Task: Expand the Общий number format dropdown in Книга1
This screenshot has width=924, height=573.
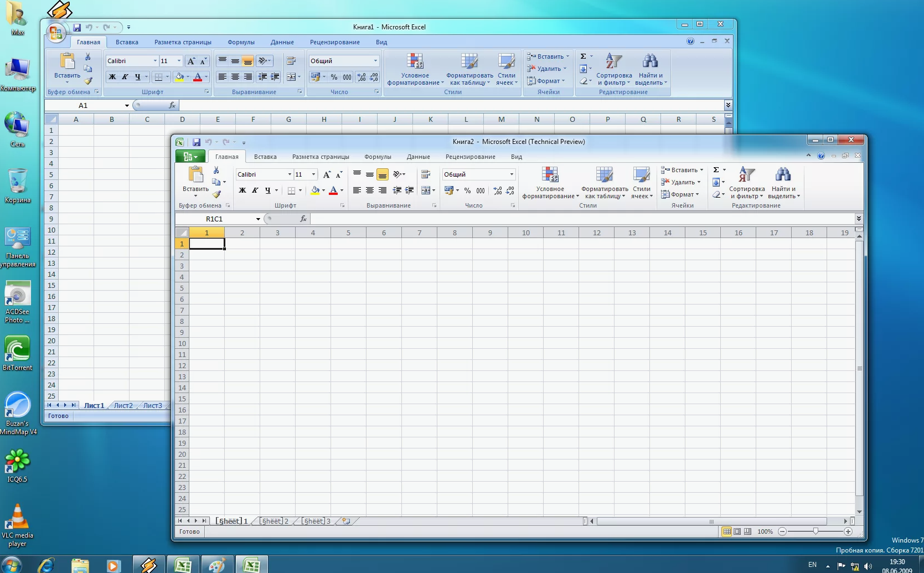Action: pyautogui.click(x=375, y=61)
